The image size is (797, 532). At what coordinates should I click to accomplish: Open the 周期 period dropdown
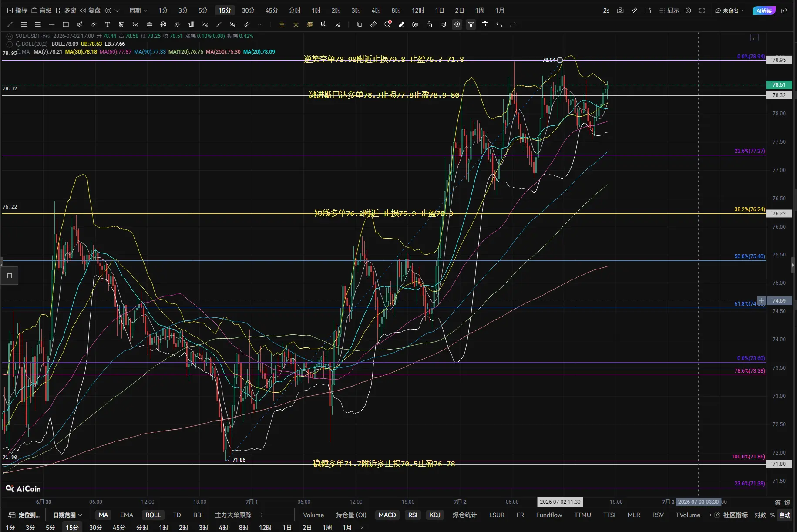[x=138, y=10]
